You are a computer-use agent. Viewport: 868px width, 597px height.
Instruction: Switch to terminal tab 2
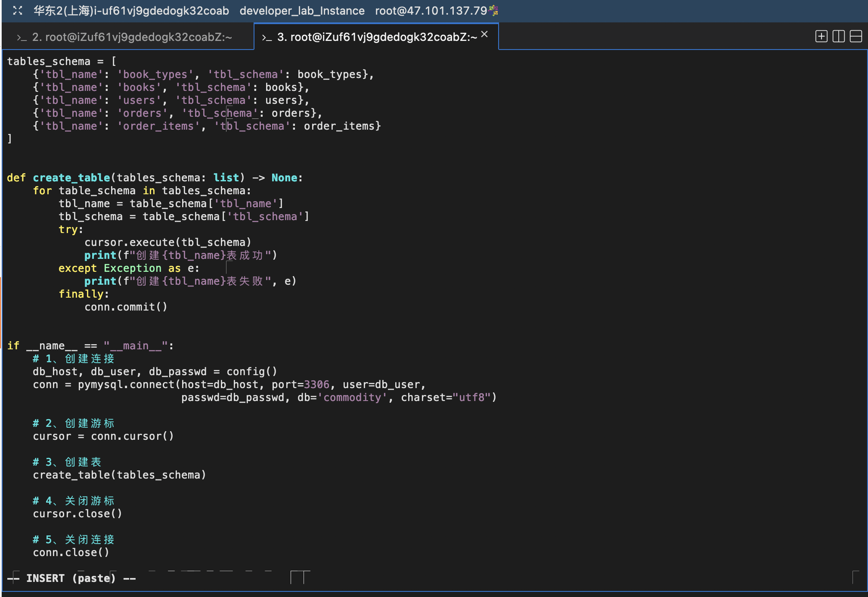tap(132, 37)
